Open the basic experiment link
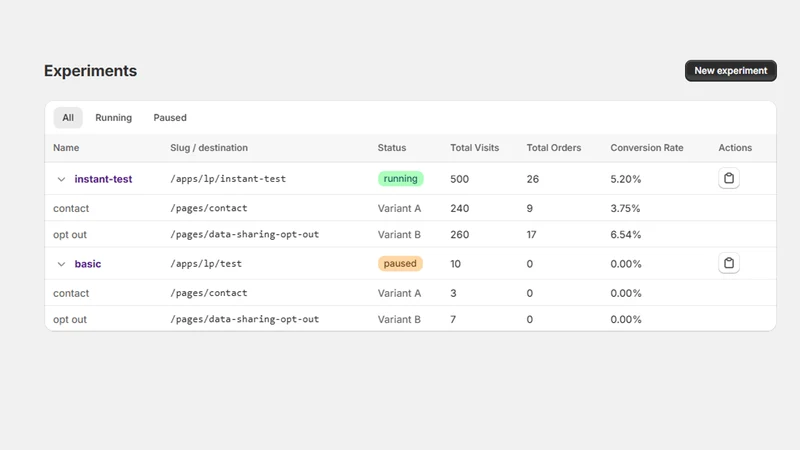Viewport: 800px width, 450px height. pyautogui.click(x=88, y=264)
